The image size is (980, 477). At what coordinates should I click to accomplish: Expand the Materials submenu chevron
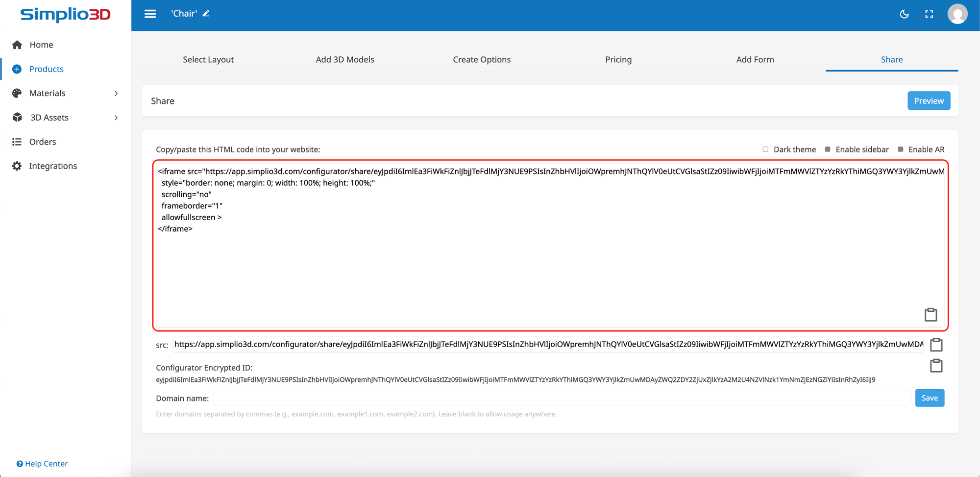(x=116, y=93)
